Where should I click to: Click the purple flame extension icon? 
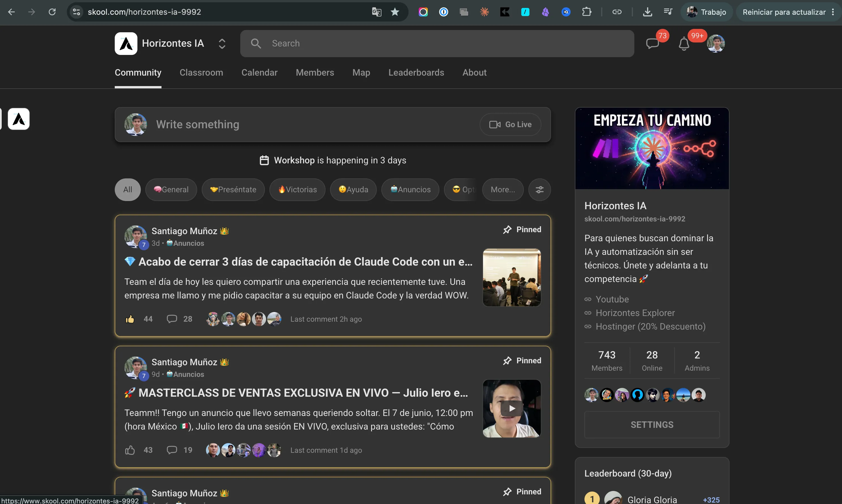click(x=545, y=12)
